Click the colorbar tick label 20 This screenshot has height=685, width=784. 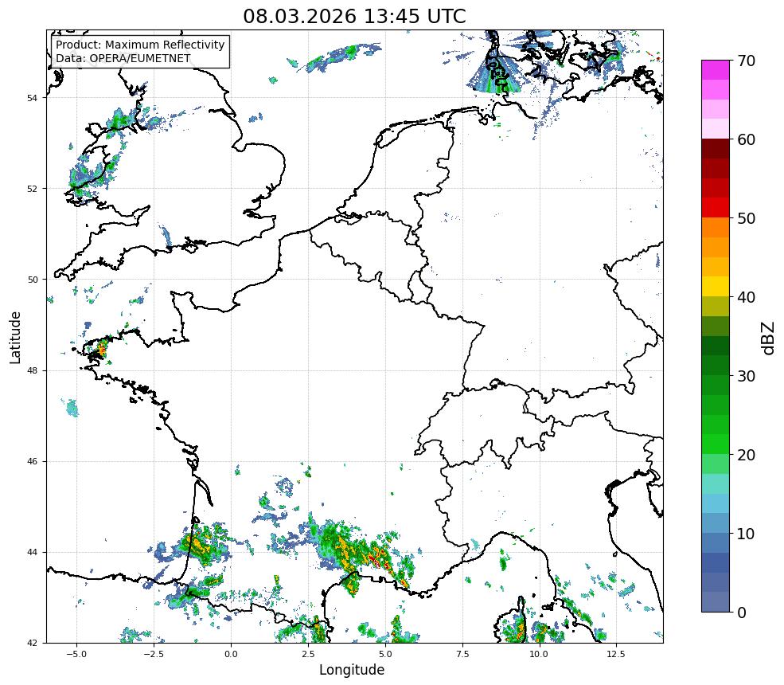coord(746,455)
